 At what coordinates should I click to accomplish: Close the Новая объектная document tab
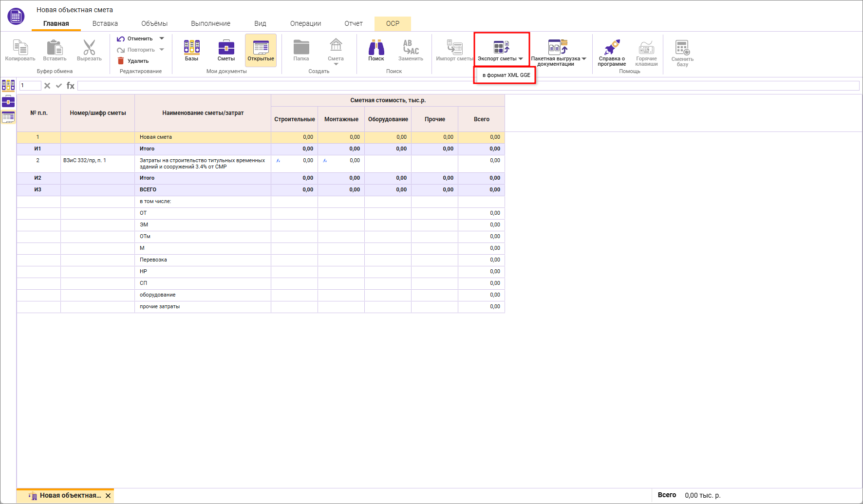tap(108, 496)
